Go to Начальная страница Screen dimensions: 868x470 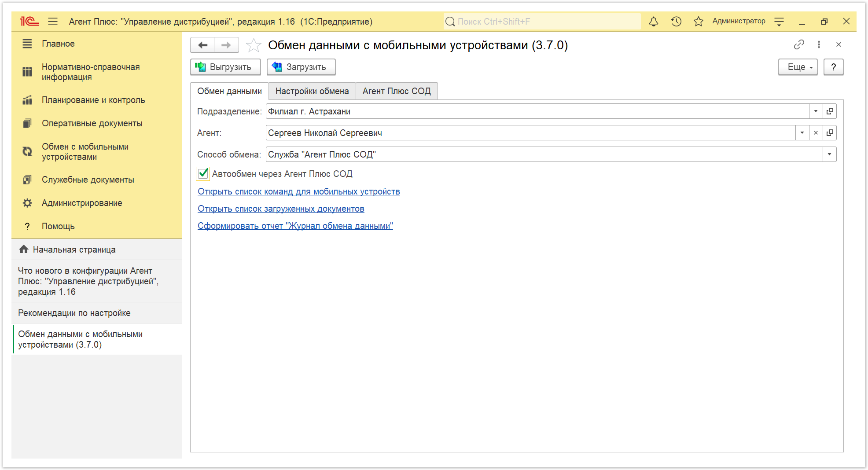(x=97, y=250)
